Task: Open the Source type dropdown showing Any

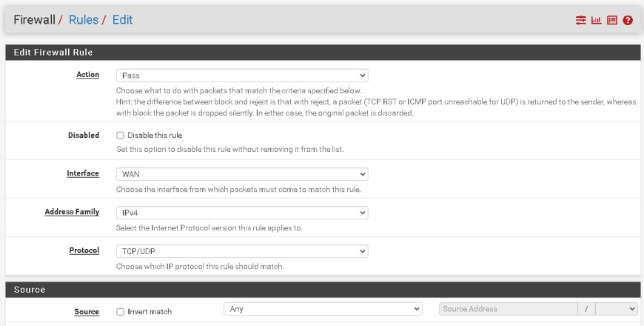Action: (x=323, y=309)
